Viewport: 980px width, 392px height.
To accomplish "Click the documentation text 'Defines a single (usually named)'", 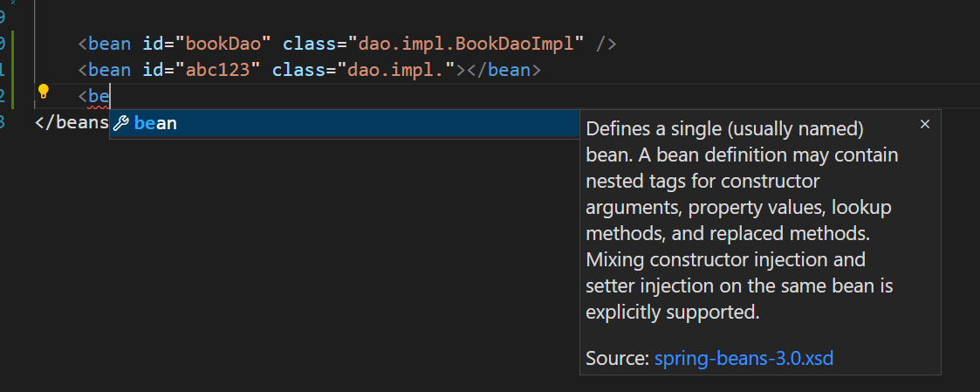I will click(x=724, y=129).
